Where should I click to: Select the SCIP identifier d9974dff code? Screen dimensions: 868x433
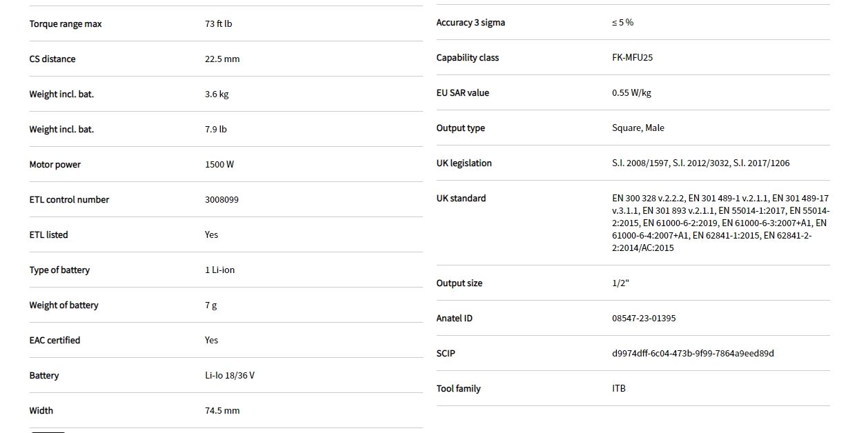pyautogui.click(x=693, y=354)
